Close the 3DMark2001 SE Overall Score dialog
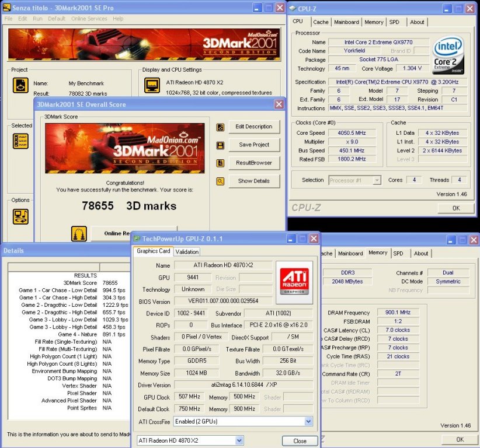 coord(279,104)
